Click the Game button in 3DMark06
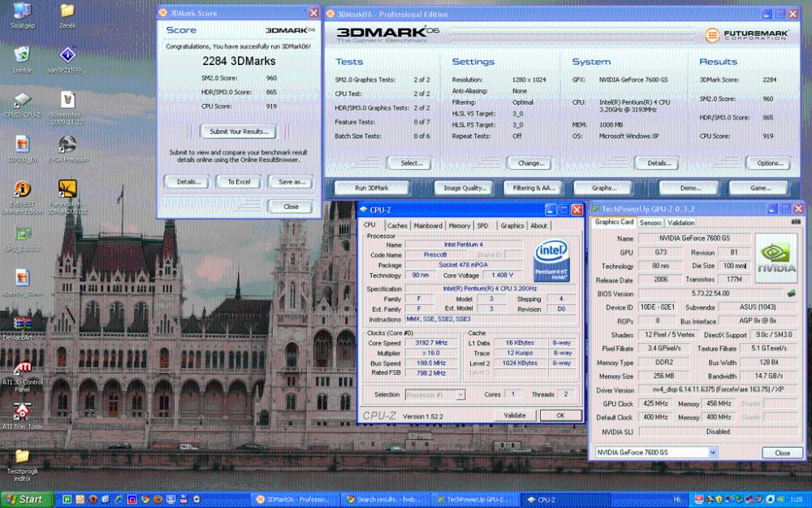 click(760, 188)
